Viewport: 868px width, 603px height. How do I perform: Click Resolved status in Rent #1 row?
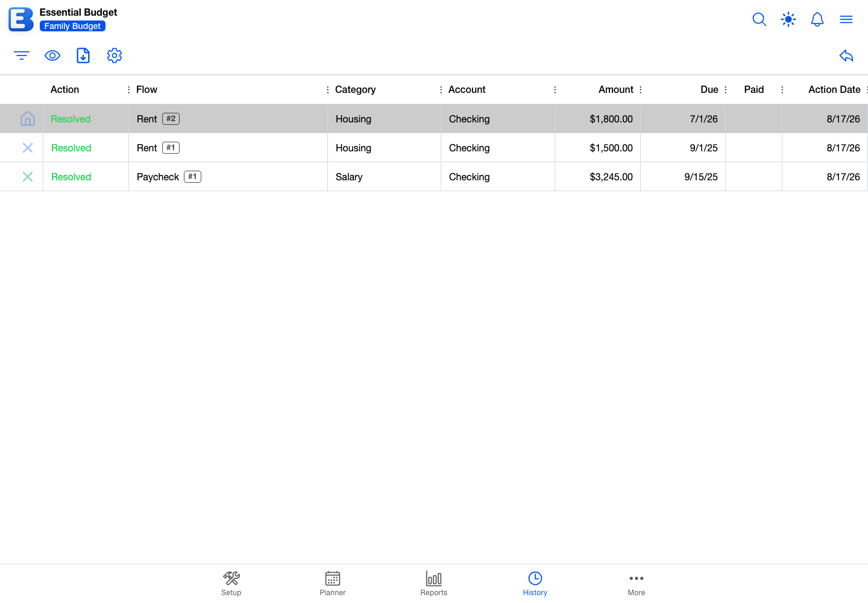[71, 148]
